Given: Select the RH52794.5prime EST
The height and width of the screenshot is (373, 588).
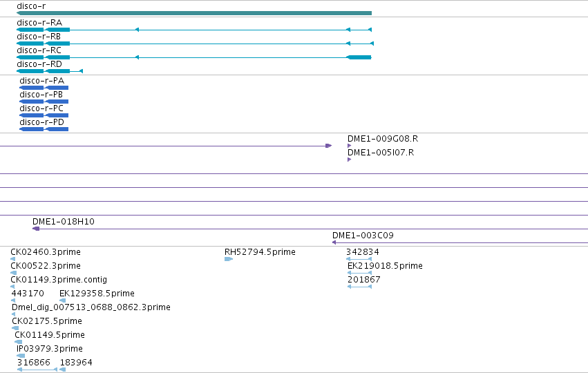Looking at the screenshot, I should pos(260,252).
